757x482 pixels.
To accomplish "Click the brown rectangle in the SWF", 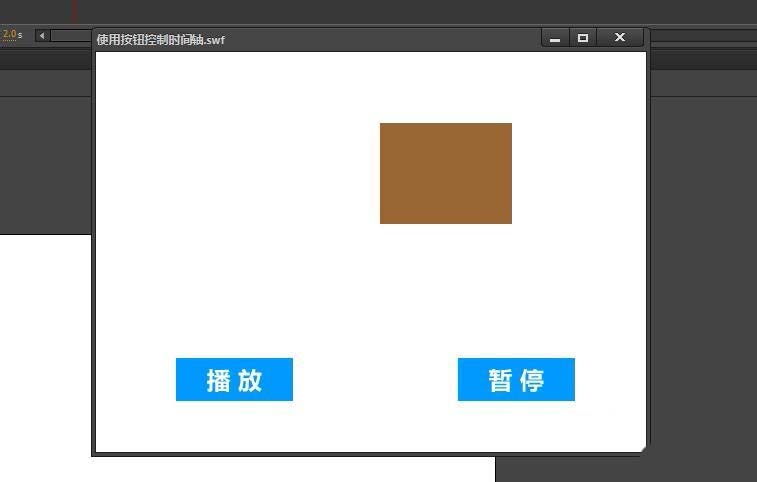I will coord(446,173).
